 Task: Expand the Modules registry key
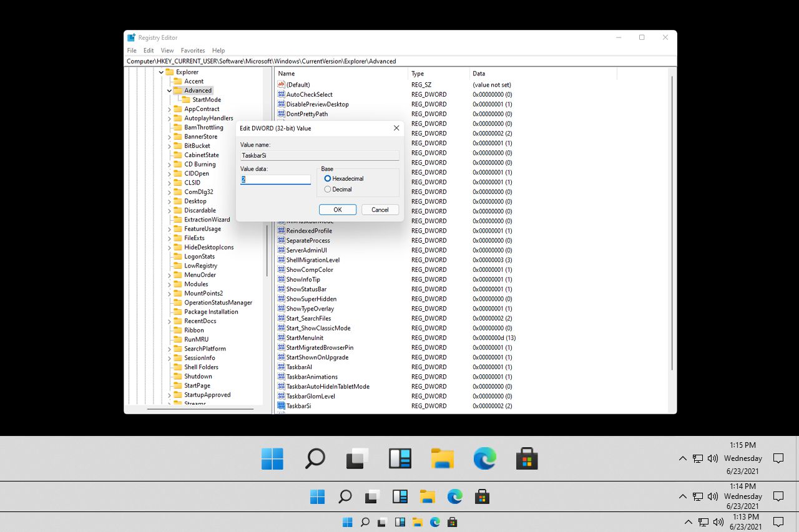[169, 284]
